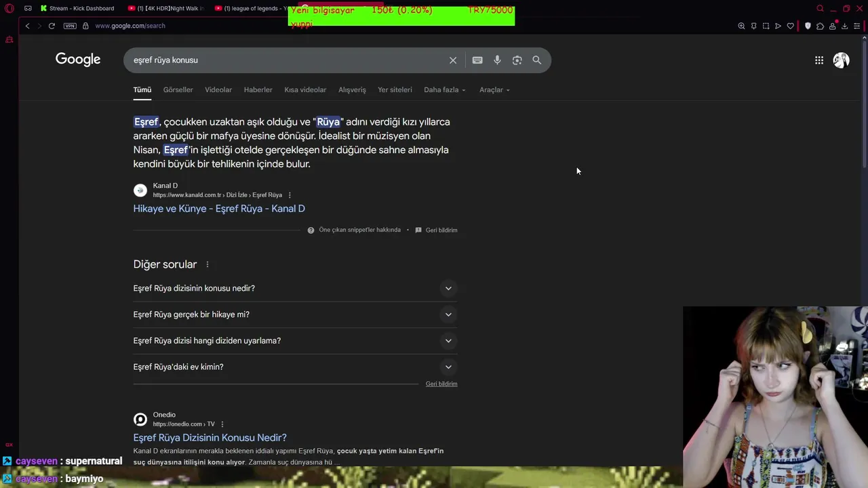Reload the current Google page
Screen dimensions: 868x488
tap(52, 26)
